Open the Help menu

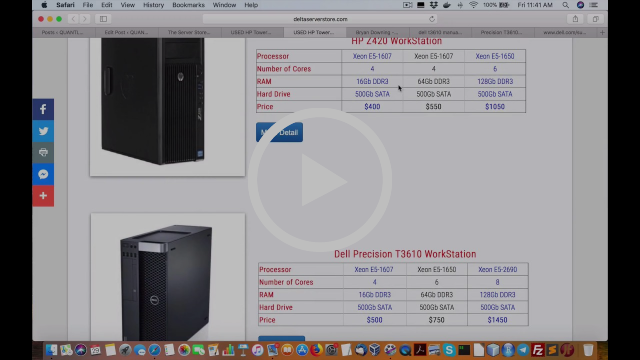251,5
